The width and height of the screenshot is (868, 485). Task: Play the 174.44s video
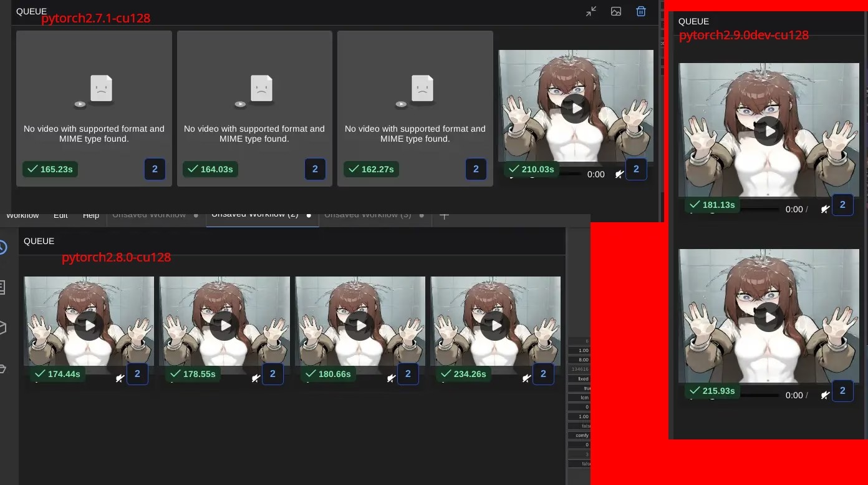point(90,325)
